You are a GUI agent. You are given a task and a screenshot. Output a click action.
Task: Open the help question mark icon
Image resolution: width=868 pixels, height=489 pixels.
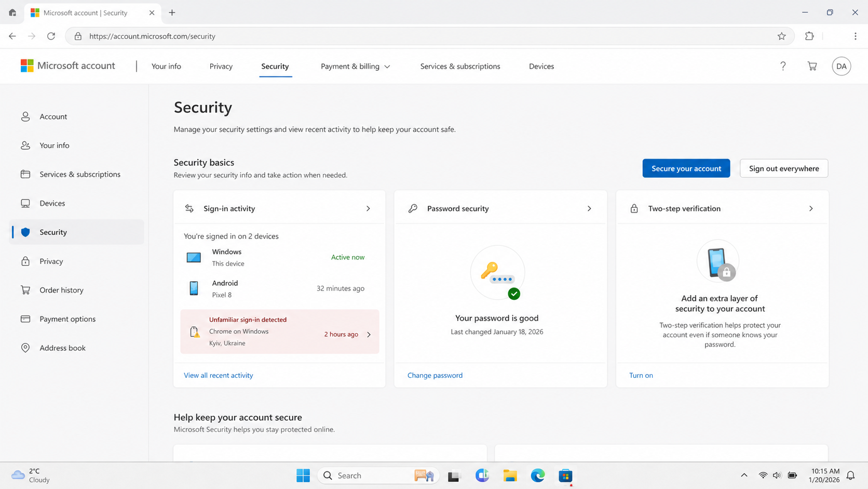tap(783, 66)
